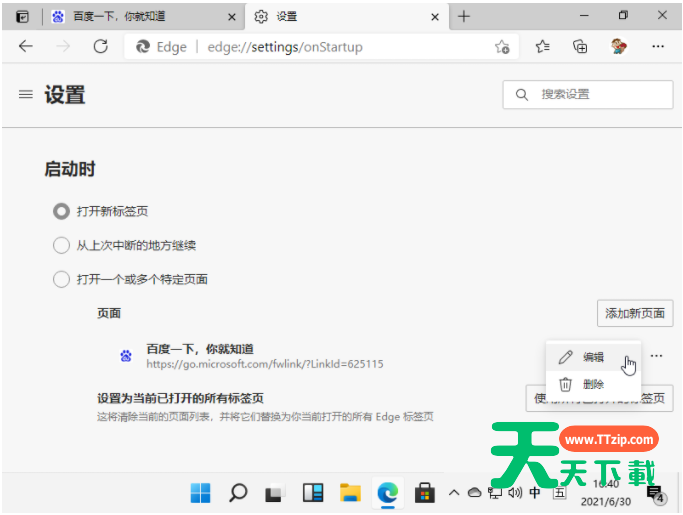Screen dimensions: 683x515
Task: Go back using the back arrow
Action: [x=26, y=47]
